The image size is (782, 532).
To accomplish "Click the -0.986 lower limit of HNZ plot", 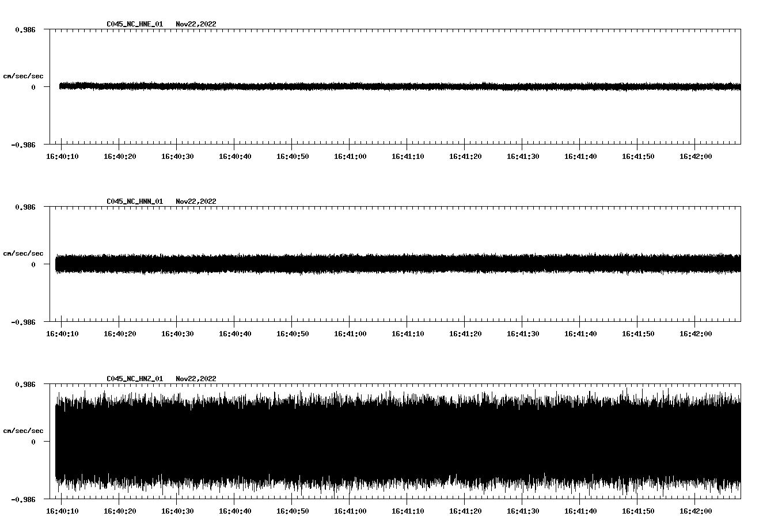I will (x=23, y=500).
